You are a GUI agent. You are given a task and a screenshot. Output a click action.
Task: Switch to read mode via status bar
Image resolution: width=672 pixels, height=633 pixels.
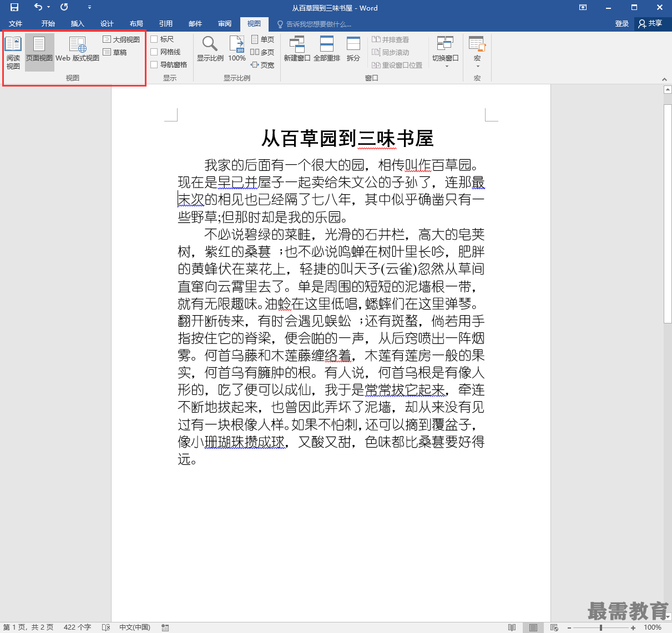(512, 627)
